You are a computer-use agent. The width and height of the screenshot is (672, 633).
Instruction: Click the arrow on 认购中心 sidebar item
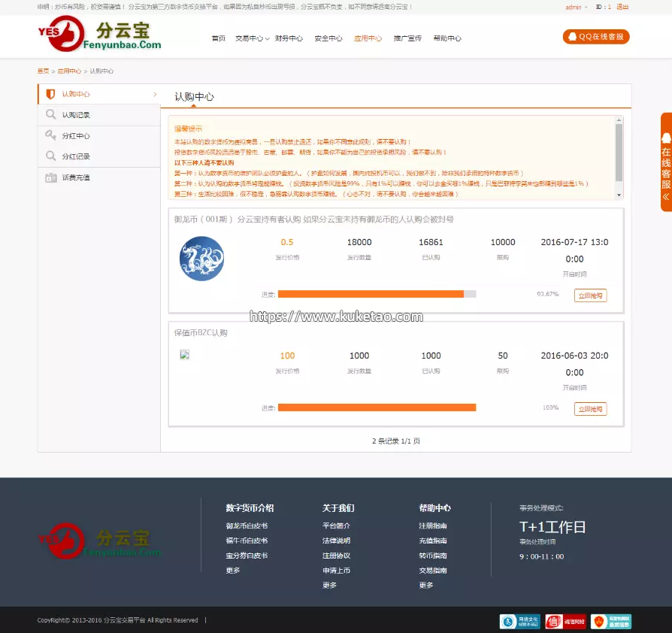click(155, 94)
